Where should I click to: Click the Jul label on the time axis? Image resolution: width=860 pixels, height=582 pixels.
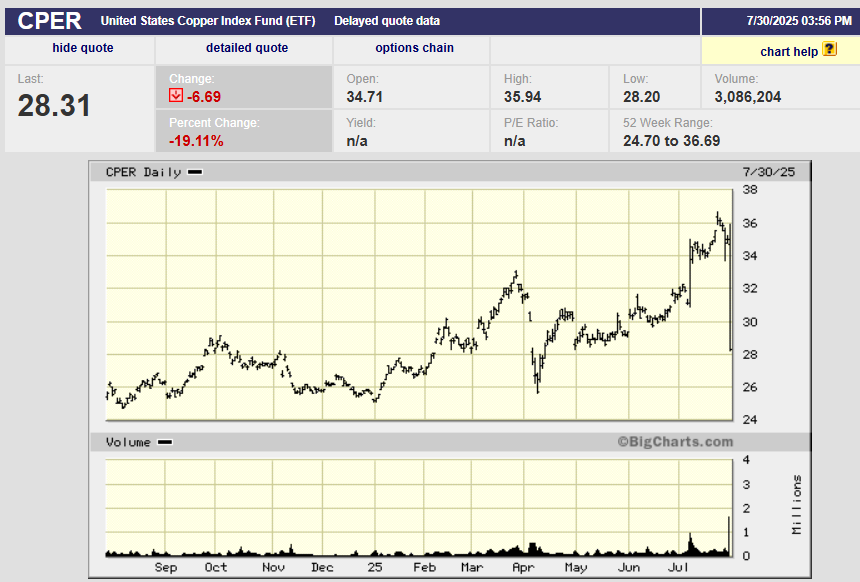[678, 567]
